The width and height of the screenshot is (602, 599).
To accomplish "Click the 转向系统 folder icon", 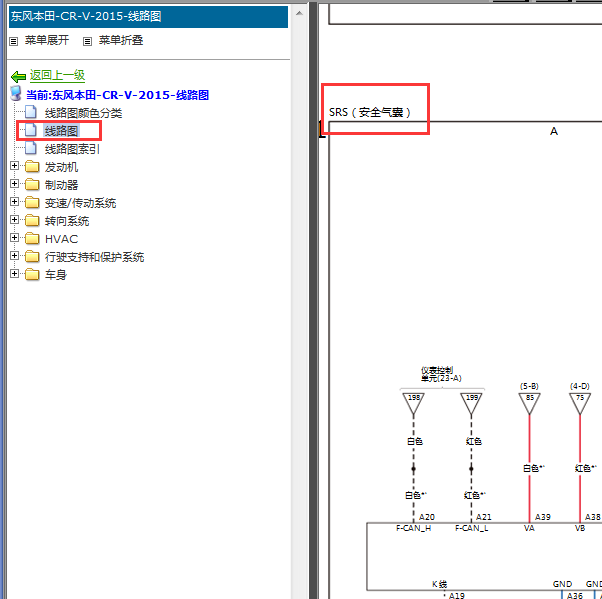I will (x=32, y=221).
